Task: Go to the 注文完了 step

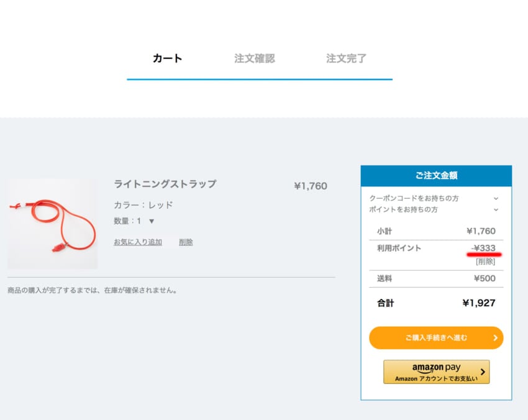Action: tap(346, 59)
